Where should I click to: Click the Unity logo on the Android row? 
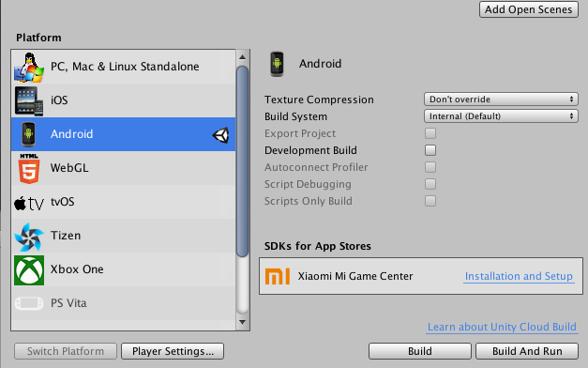[220, 135]
